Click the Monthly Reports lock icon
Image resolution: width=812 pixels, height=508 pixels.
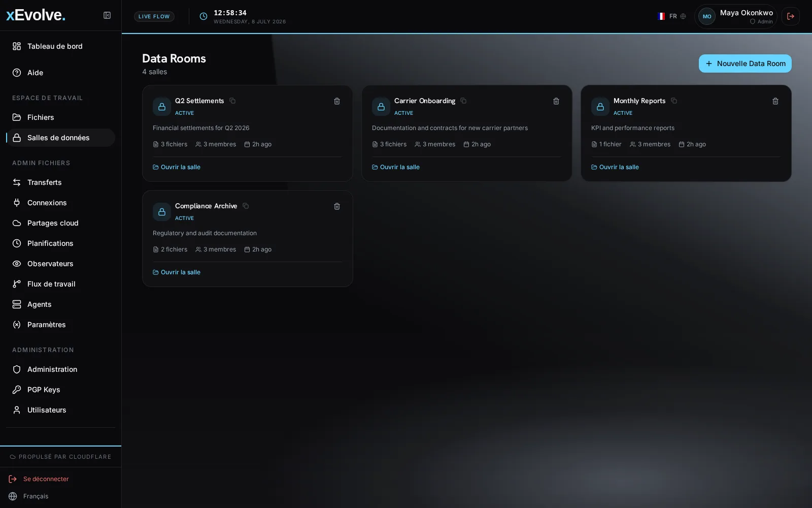pos(600,107)
